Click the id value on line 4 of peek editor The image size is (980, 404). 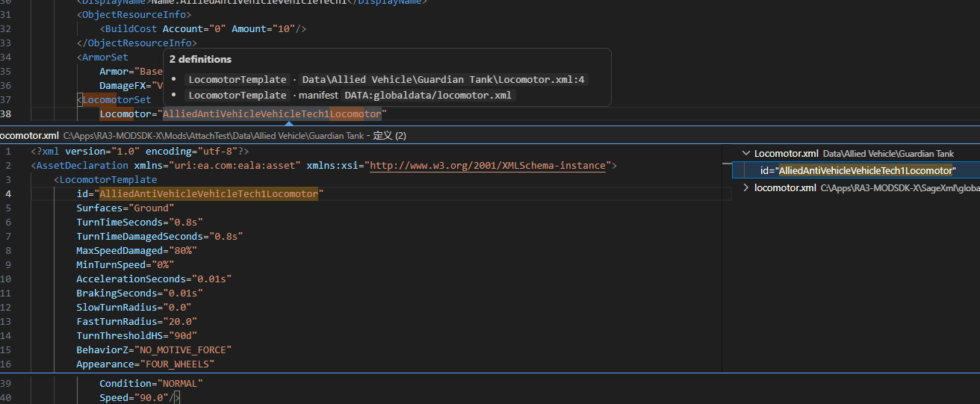tap(209, 193)
